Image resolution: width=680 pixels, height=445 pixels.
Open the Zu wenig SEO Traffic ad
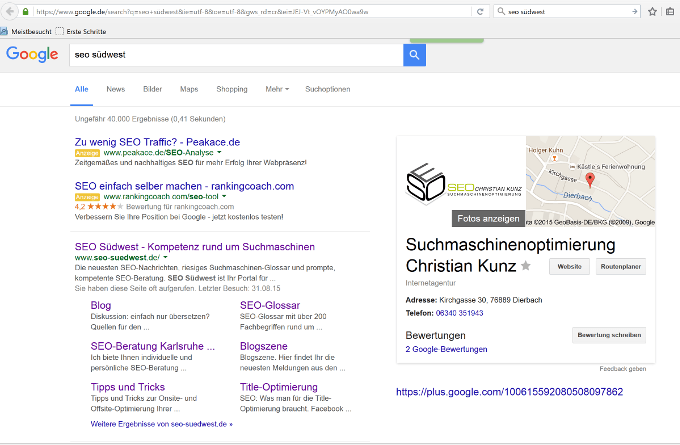pyautogui.click(x=157, y=142)
